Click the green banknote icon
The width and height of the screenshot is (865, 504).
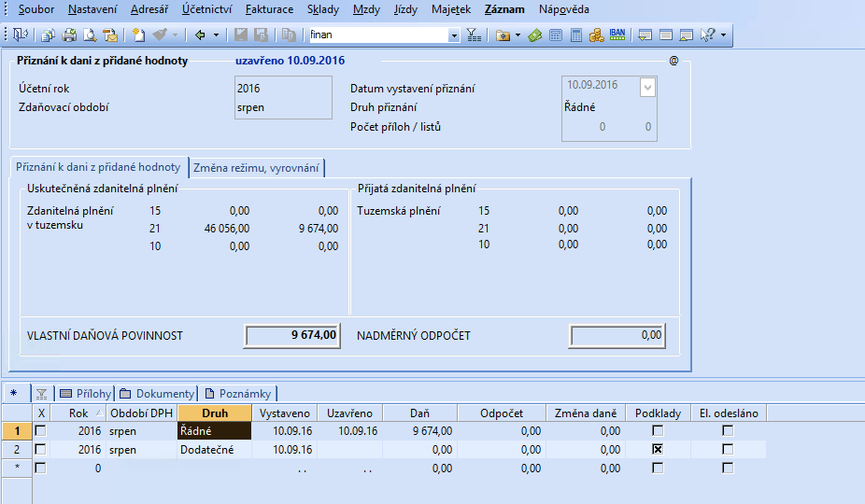(534, 35)
